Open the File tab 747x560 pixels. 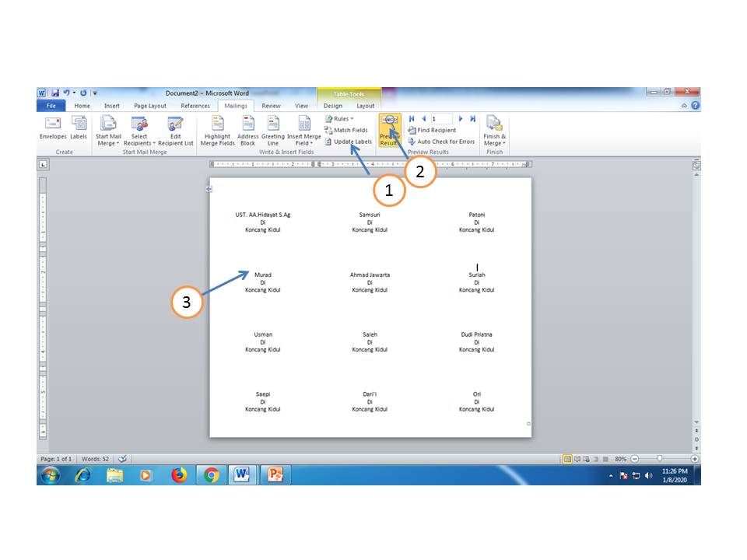(x=51, y=106)
